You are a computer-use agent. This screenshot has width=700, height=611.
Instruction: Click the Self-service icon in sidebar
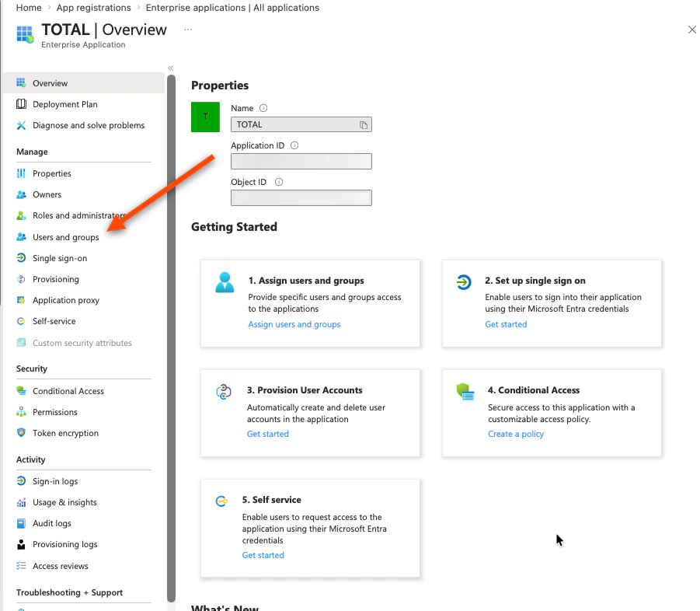21,321
